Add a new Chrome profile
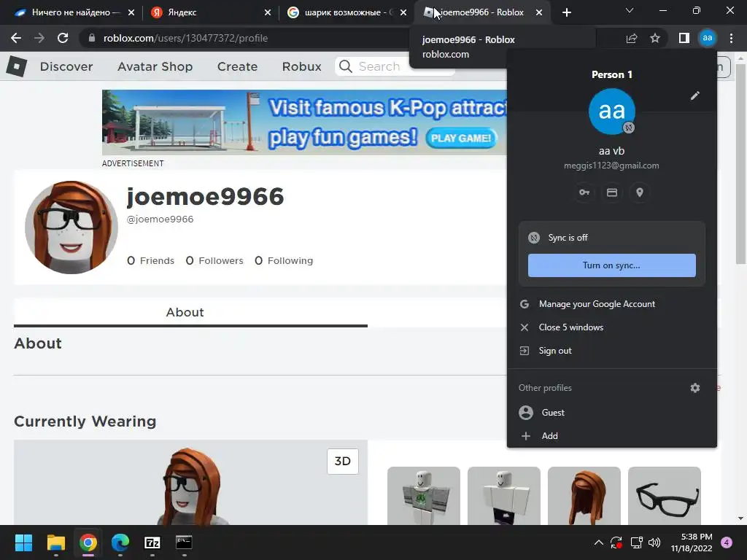 coord(612,436)
